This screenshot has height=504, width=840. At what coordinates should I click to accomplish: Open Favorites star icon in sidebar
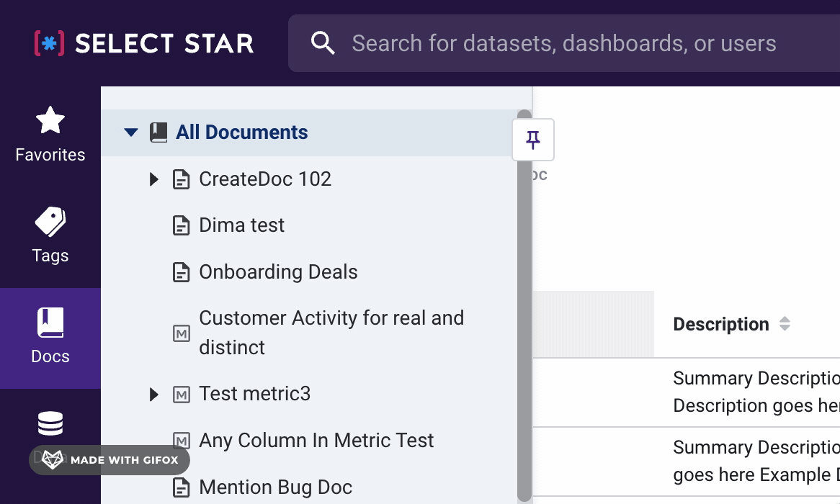[x=50, y=120]
